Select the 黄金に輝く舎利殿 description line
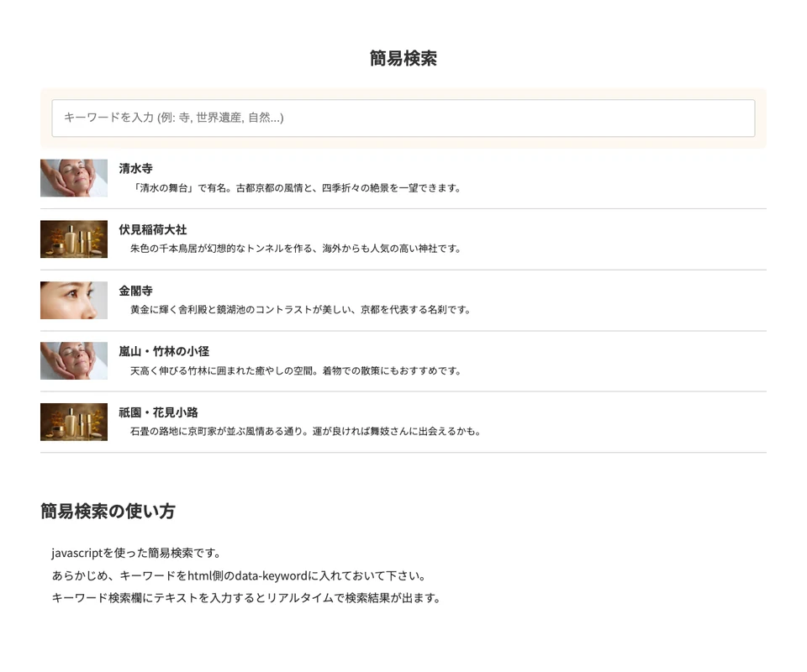 point(300,310)
